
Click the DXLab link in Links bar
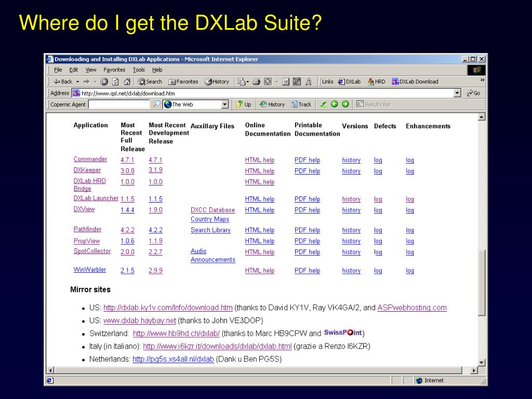click(350, 82)
